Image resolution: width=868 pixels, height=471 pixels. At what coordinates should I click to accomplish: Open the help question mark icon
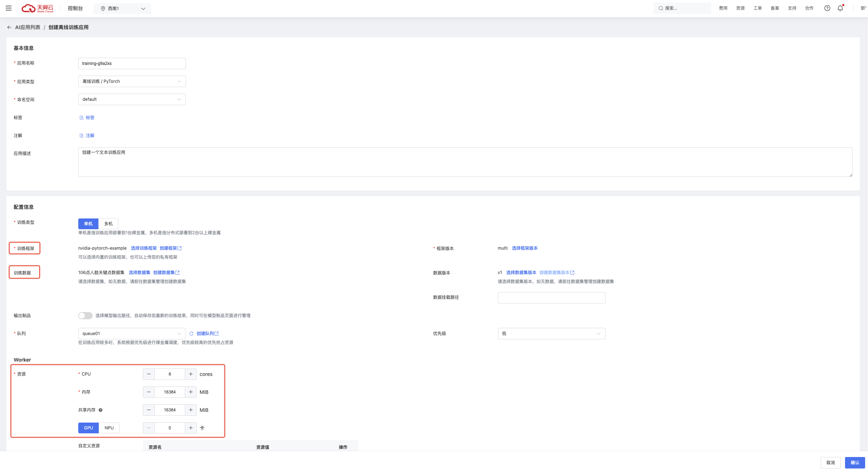(x=827, y=8)
